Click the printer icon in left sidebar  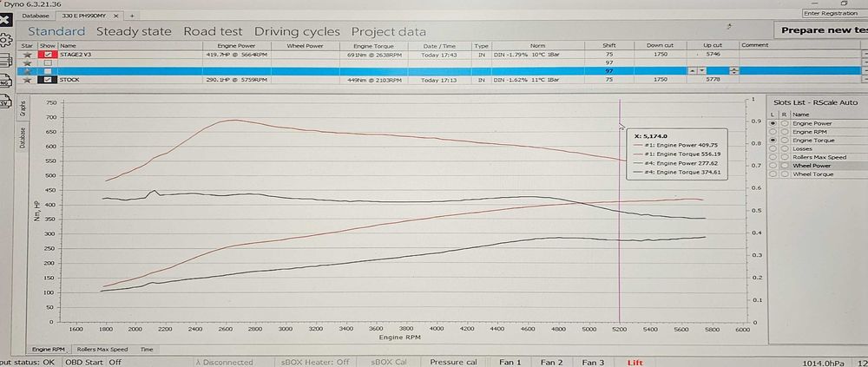coord(3,61)
